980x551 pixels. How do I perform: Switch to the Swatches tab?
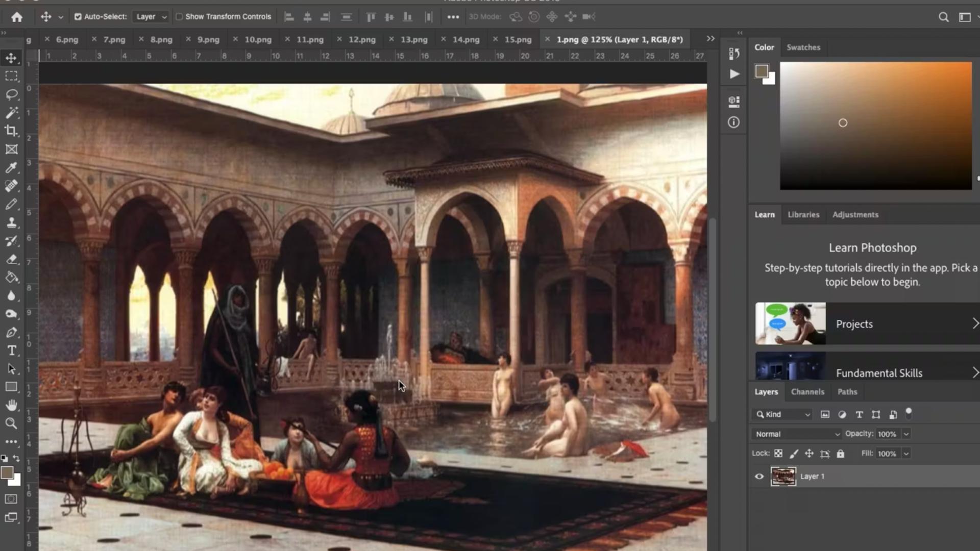[803, 47]
